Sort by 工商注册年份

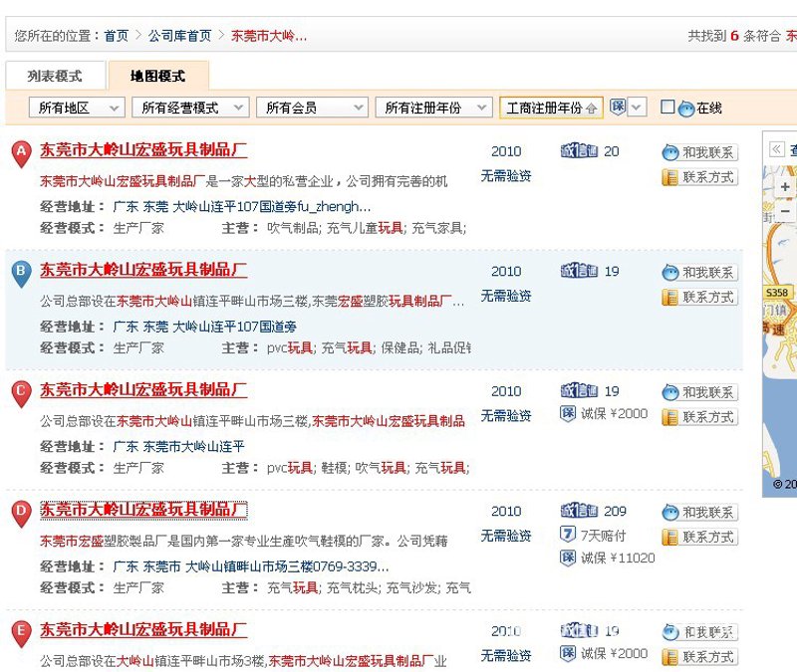tap(552, 108)
